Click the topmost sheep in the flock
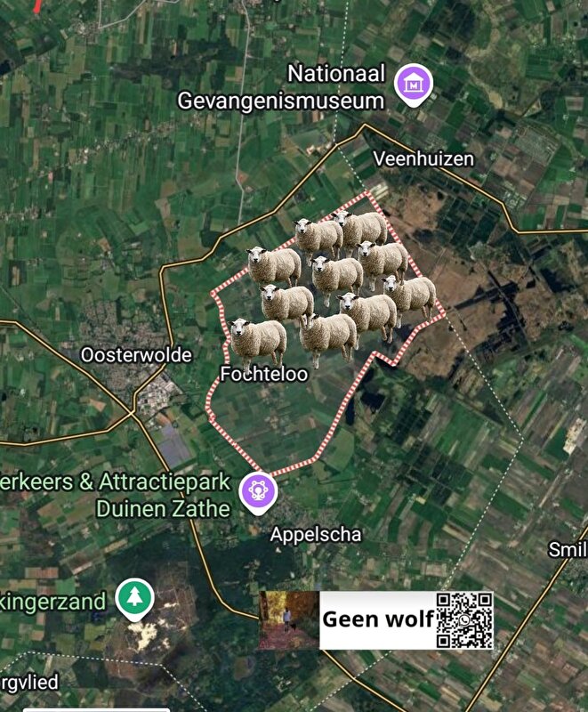Screen dimensions: 588x712 click(360, 230)
